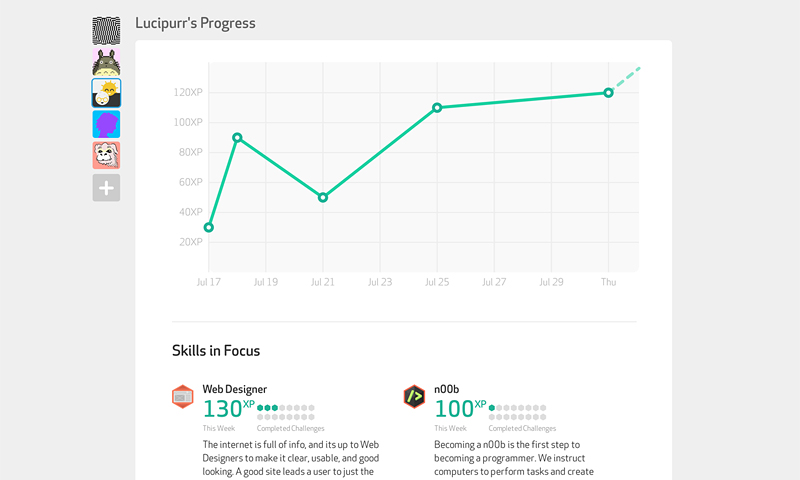800x480 pixels.
Task: Click the 130 XP value for Web Designer
Action: coord(229,409)
